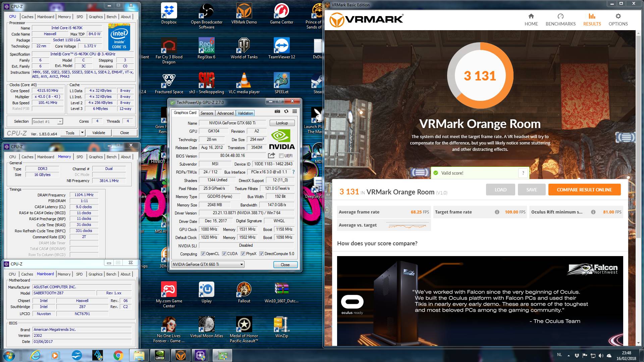Open TeamViewer 12 desktop icon
The height and width of the screenshot is (362, 644).
pyautogui.click(x=281, y=48)
